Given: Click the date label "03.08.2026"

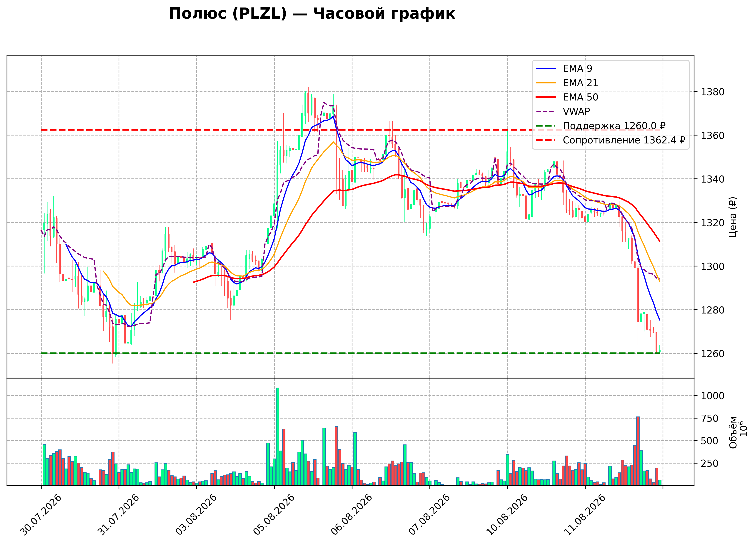Looking at the screenshot, I should pos(197,515).
